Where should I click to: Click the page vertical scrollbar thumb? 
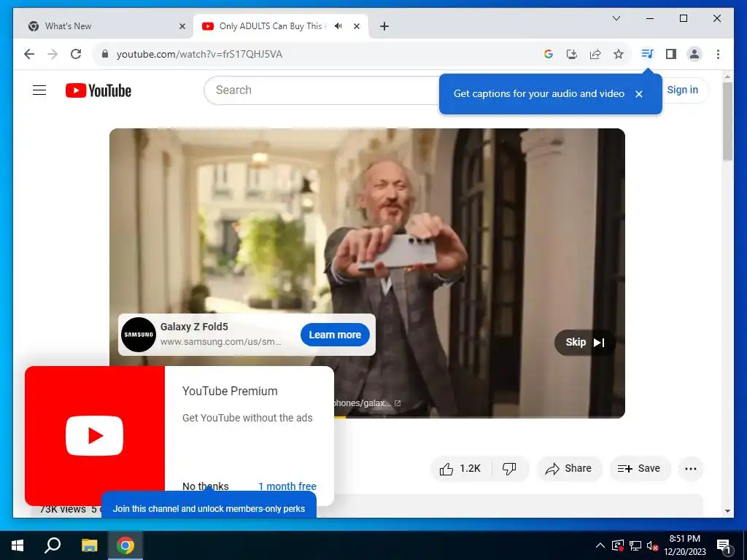727,122
